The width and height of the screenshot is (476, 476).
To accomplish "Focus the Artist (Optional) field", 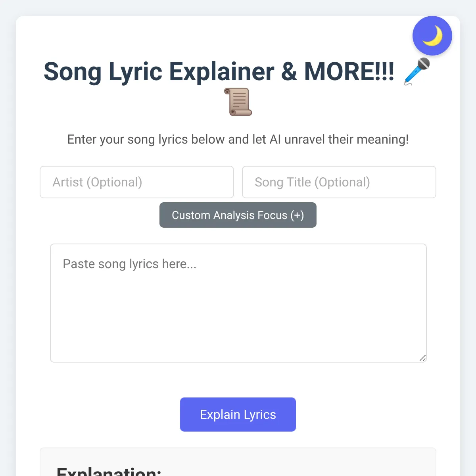I will (x=137, y=182).
